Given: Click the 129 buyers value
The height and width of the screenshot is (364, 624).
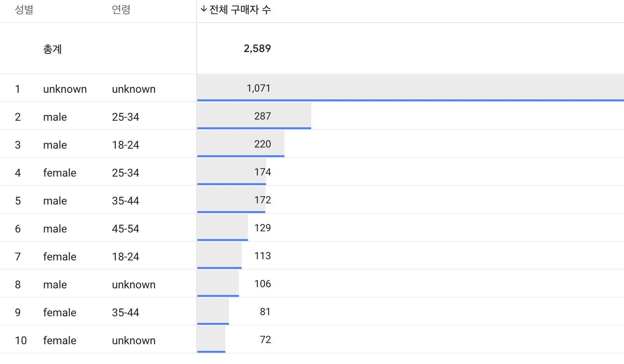Looking at the screenshot, I should 262,228.
